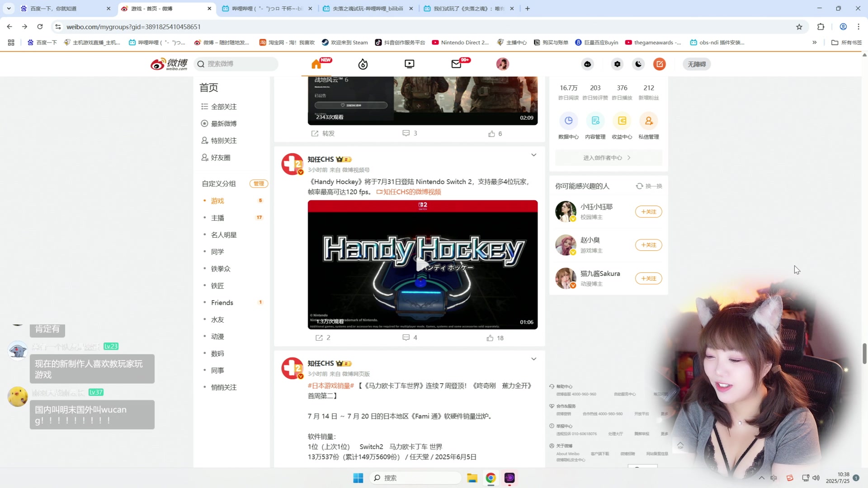Repost the Handy Hockey post
Image resolution: width=868 pixels, height=488 pixels.
pos(323,338)
